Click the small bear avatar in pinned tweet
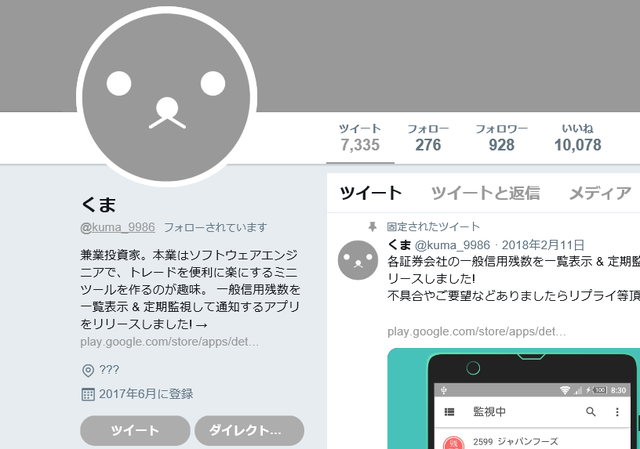 tap(358, 260)
